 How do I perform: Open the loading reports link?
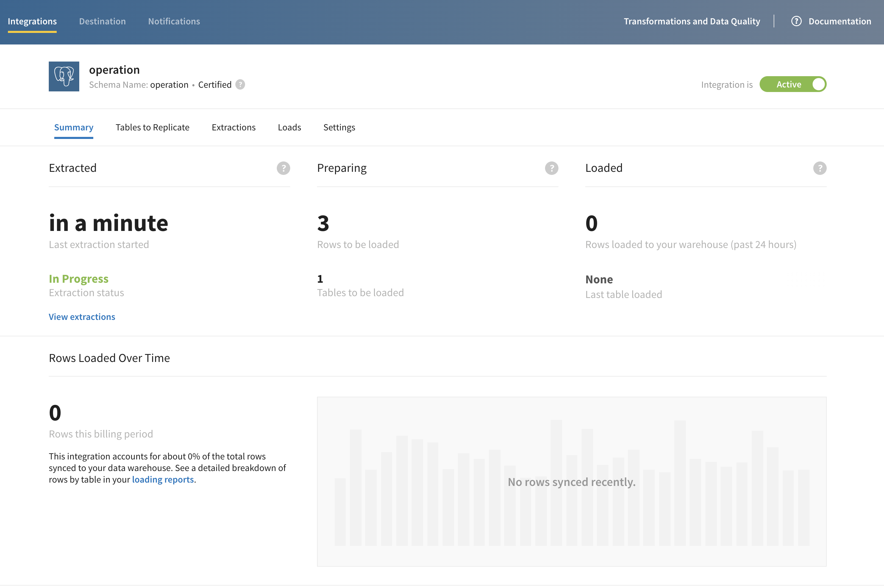click(163, 480)
